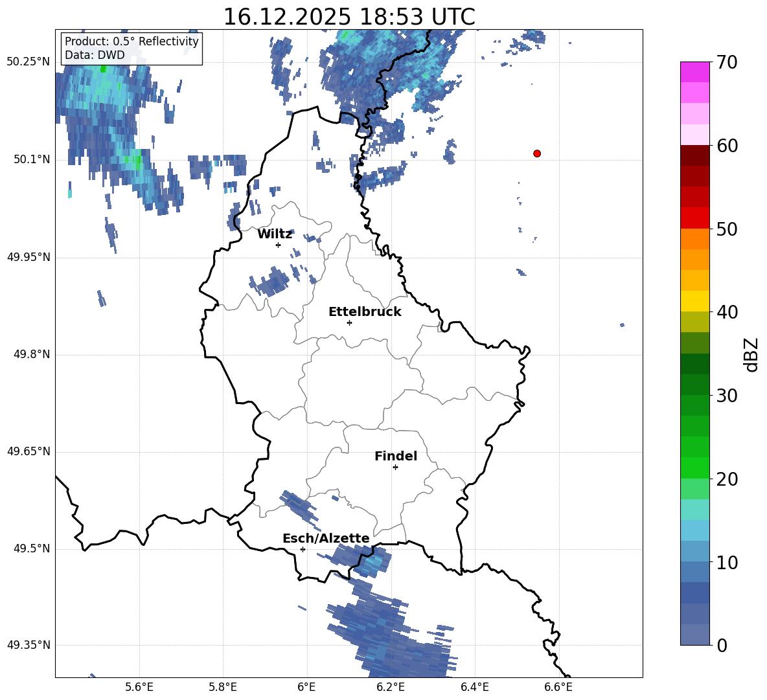Viewport: 767px width, 700px height.
Task: Click the Esch/Alzette station cross marker
Action: pyautogui.click(x=303, y=549)
